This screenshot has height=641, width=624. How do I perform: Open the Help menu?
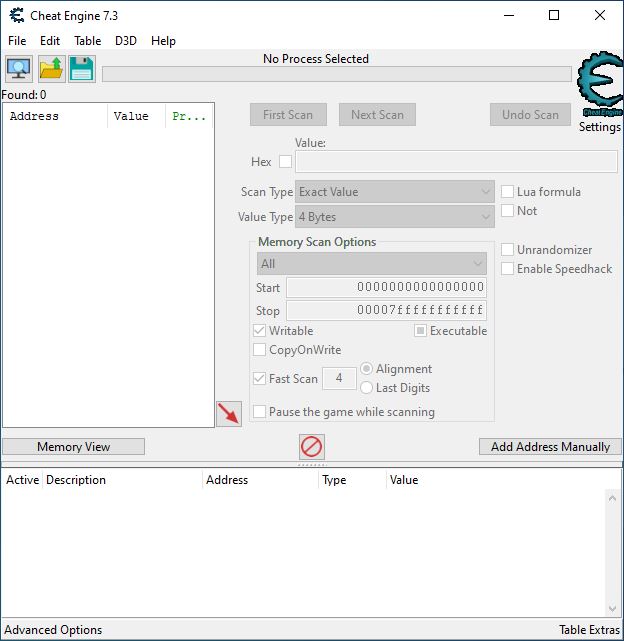coord(163,41)
